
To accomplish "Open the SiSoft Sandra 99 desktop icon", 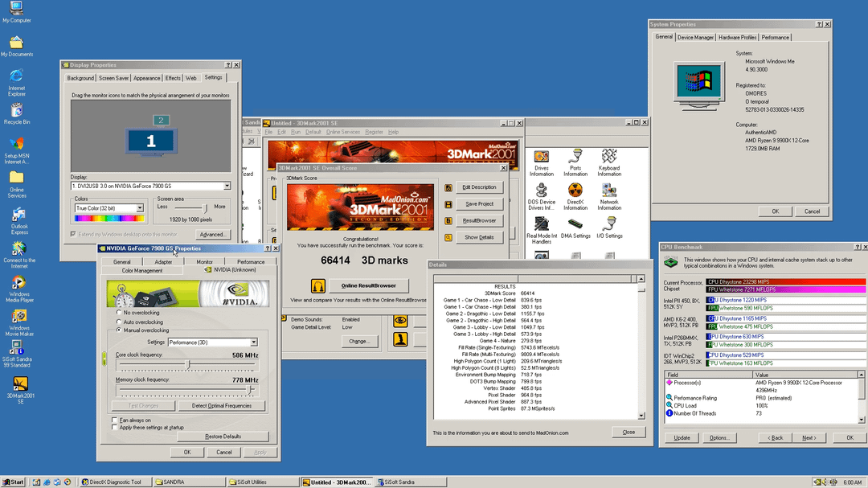I will [x=17, y=347].
